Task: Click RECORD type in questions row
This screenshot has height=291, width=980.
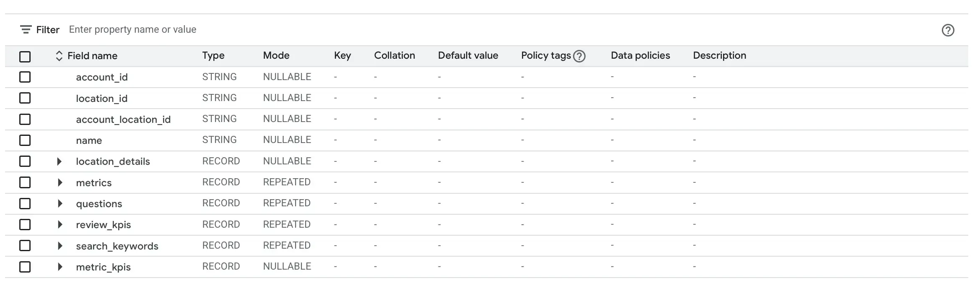Action: tap(221, 203)
